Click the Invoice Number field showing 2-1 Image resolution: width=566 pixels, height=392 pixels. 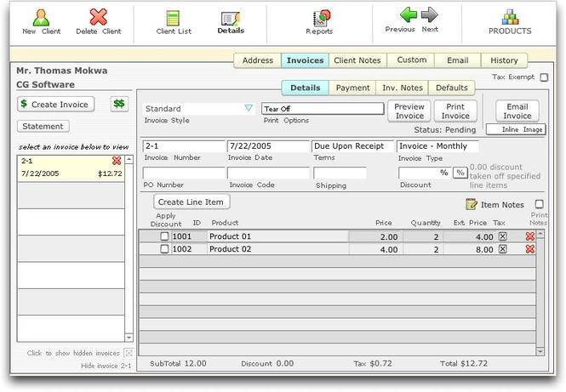tap(184, 146)
